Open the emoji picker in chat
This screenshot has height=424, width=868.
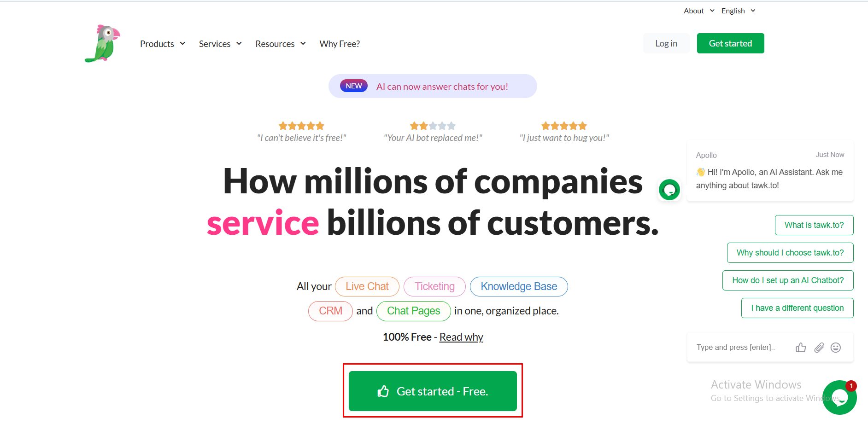[x=836, y=348]
